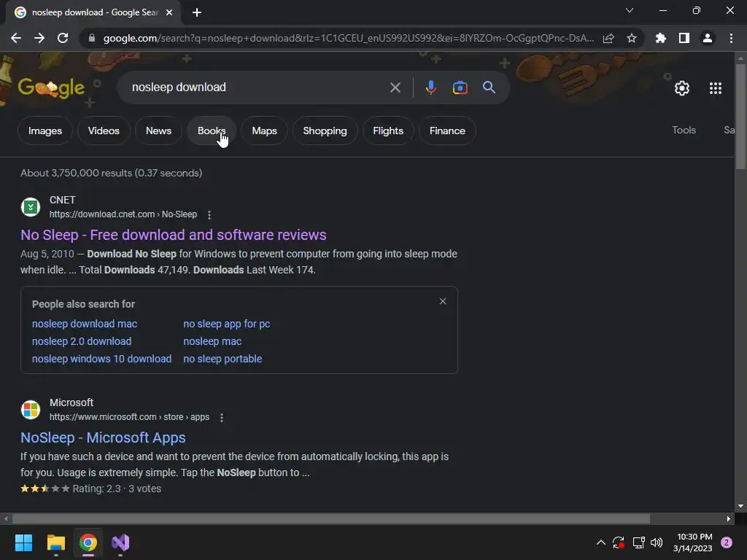Switch to News results
The width and height of the screenshot is (747, 560).
point(158,131)
